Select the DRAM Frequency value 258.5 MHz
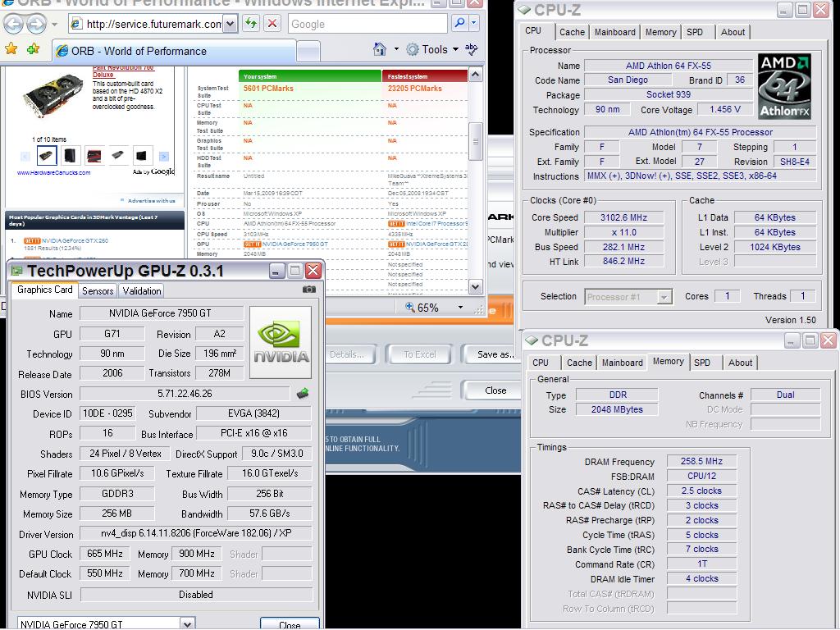 click(701, 461)
